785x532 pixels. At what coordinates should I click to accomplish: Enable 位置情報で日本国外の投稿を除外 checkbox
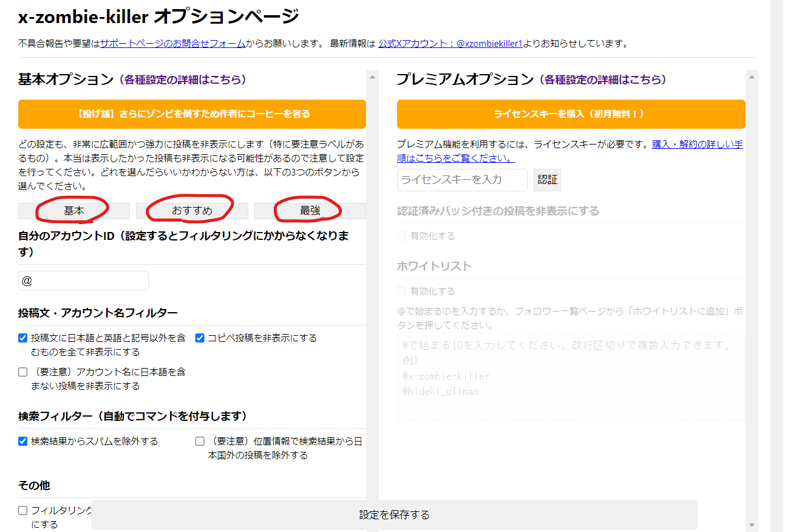[x=200, y=442]
